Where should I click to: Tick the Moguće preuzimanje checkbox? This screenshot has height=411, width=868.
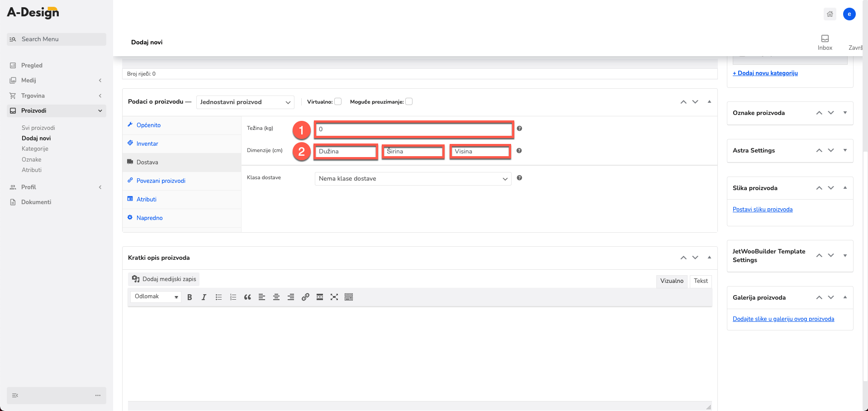pos(409,101)
